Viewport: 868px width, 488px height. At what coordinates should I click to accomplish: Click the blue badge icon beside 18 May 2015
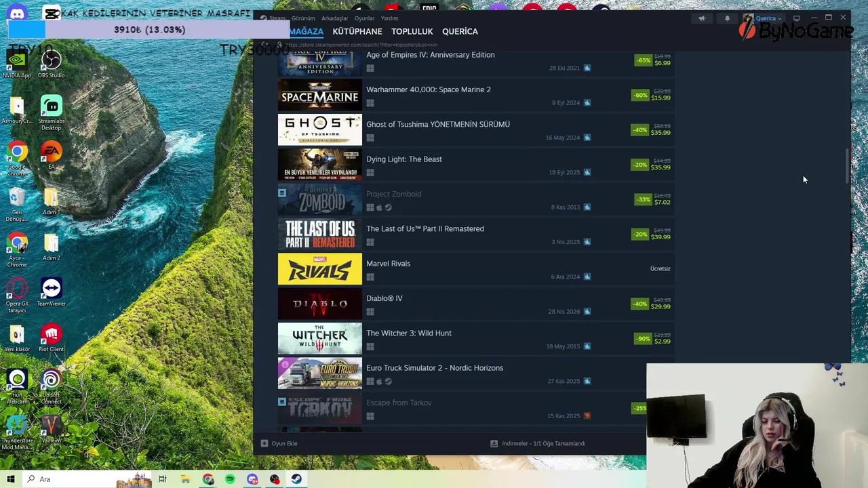coord(587,346)
